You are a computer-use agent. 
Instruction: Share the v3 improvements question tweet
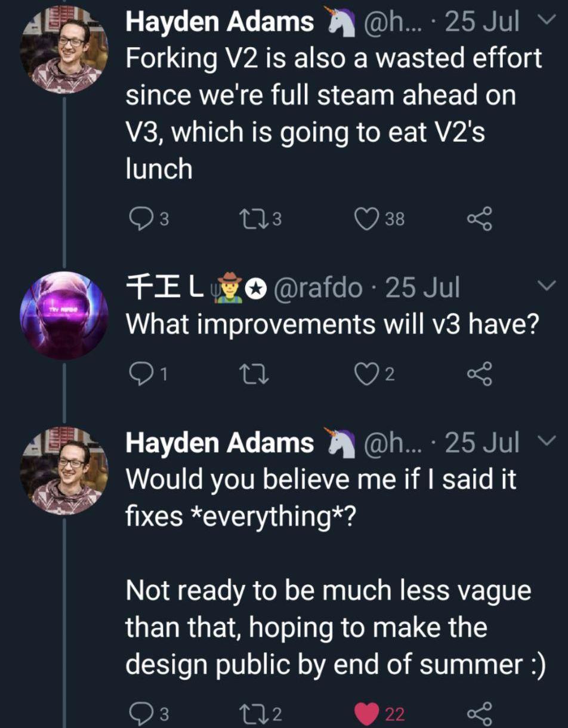tap(480, 374)
